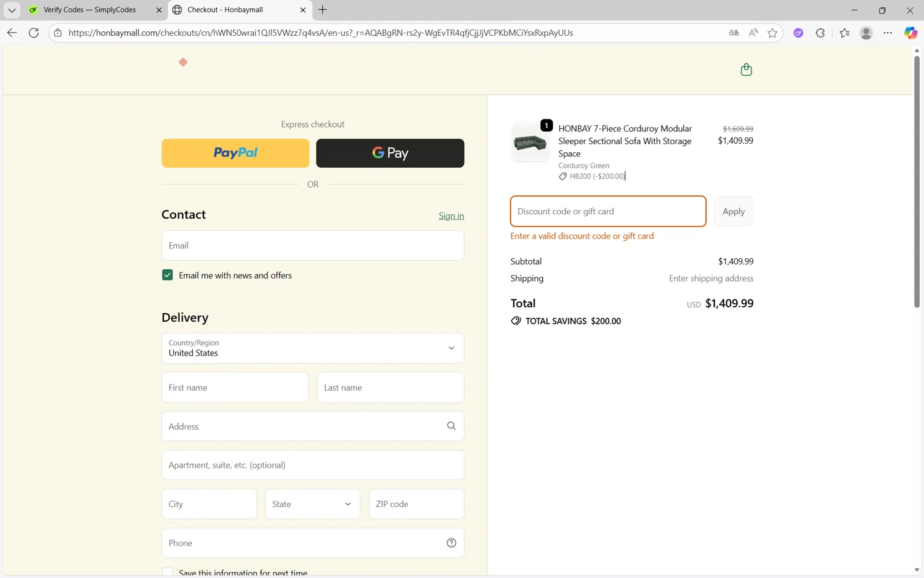Screen dimensions: 924x578
Task: Open the browser profile avatar
Action: tap(866, 33)
